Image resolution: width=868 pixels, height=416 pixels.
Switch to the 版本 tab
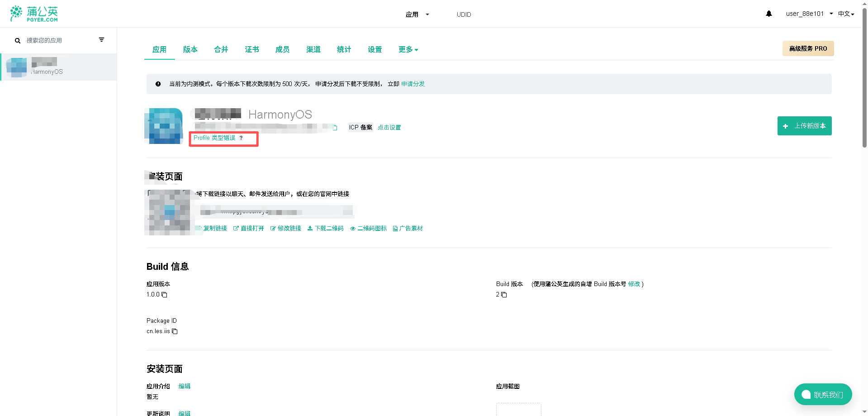coord(190,49)
